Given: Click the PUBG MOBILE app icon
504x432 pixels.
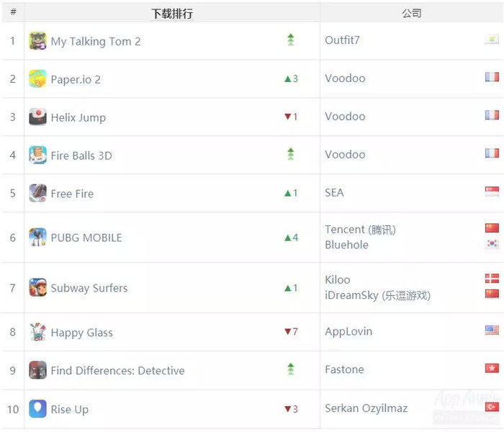Looking at the screenshot, I should pos(37,237).
